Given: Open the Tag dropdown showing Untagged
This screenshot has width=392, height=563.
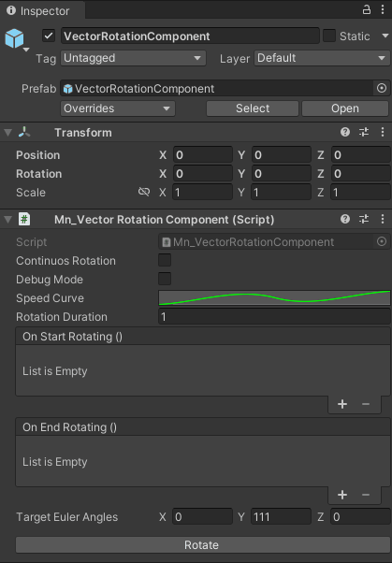Looking at the screenshot, I should pos(133,58).
